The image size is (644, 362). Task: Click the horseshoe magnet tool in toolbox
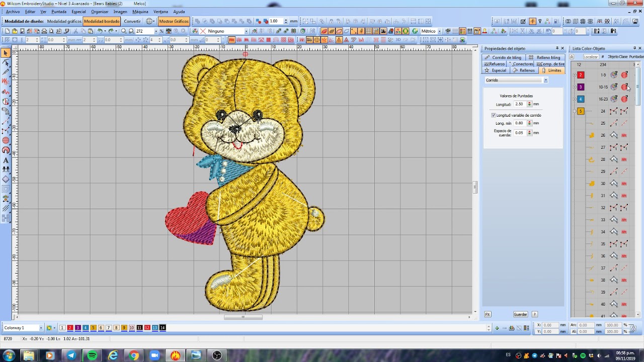(6, 150)
